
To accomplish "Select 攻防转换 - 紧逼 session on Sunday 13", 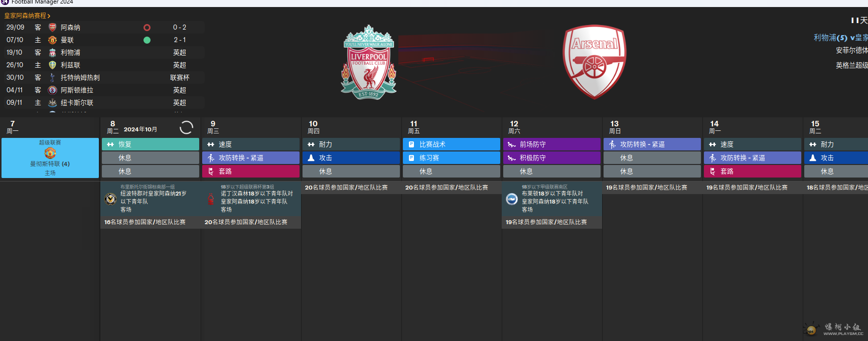I will point(652,144).
